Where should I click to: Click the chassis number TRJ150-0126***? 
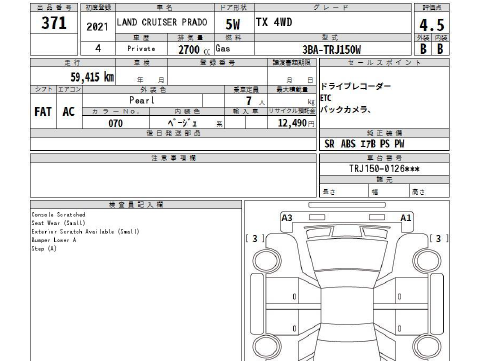pyautogui.click(x=384, y=169)
